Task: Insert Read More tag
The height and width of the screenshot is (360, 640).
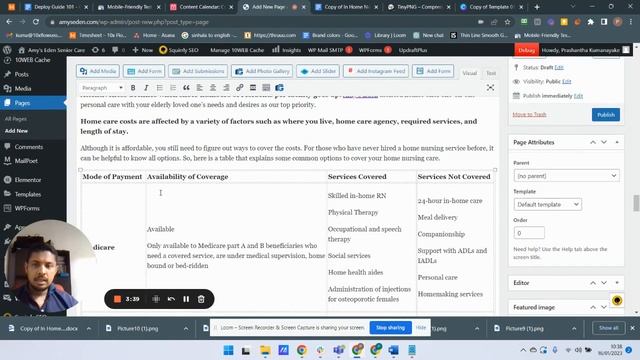Action: [253, 88]
